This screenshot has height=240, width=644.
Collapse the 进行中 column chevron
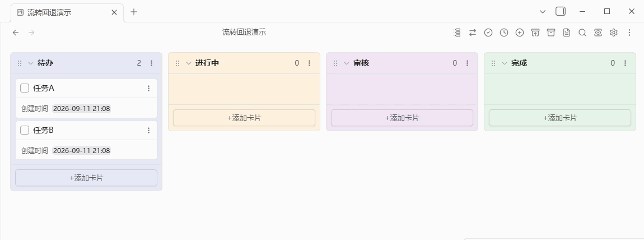(x=189, y=63)
